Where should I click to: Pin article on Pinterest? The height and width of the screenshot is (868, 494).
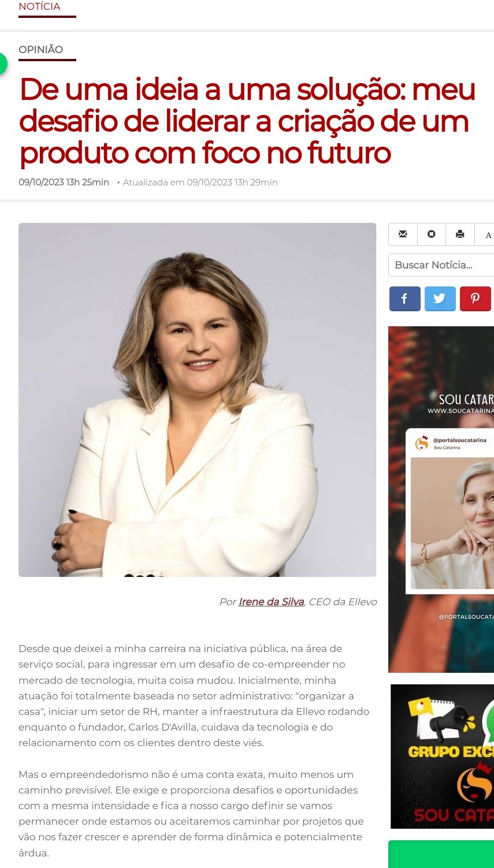pyautogui.click(x=475, y=299)
